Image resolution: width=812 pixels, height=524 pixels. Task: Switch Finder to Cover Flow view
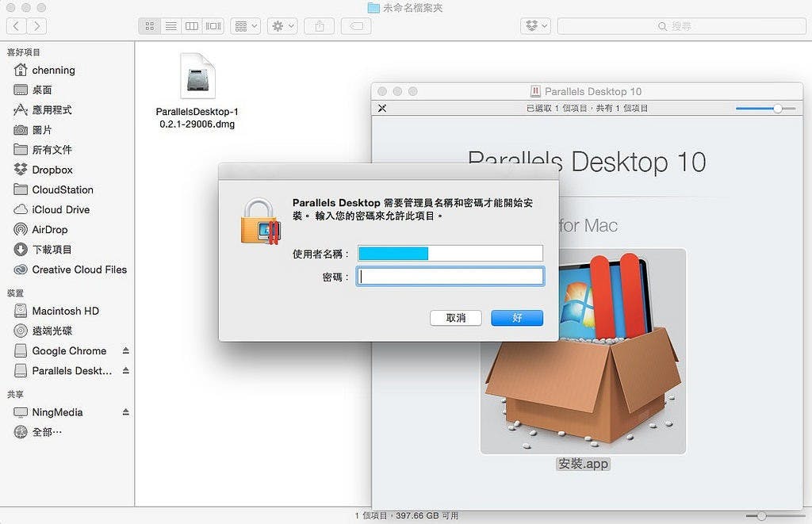213,26
